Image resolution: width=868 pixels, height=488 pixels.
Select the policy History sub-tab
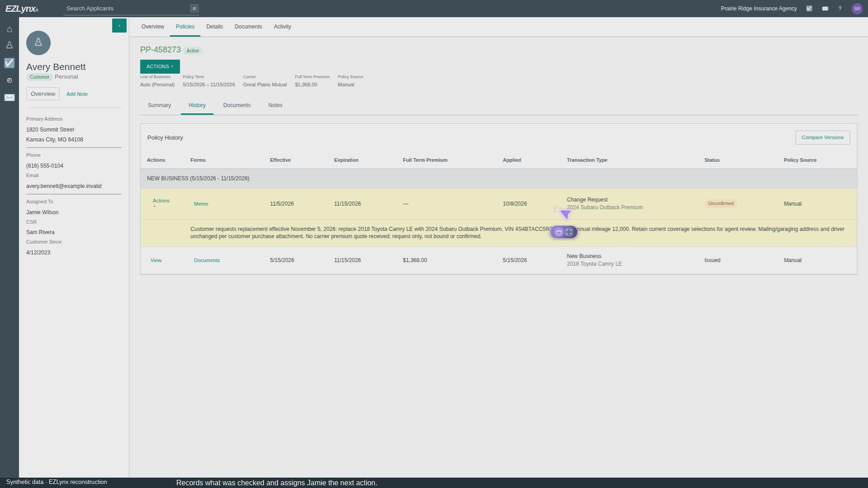tap(197, 105)
